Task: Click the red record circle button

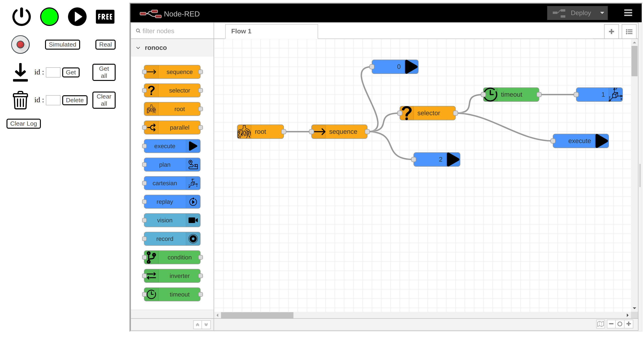Action: [20, 45]
